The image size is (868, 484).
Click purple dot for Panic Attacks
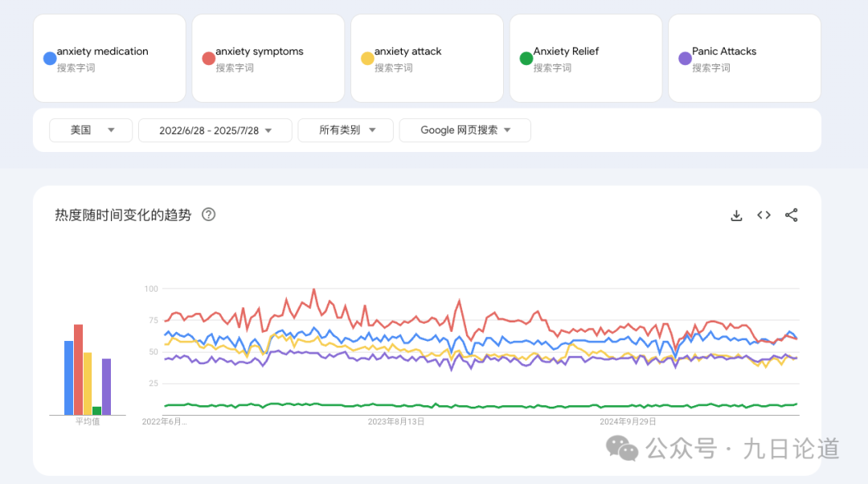click(685, 59)
